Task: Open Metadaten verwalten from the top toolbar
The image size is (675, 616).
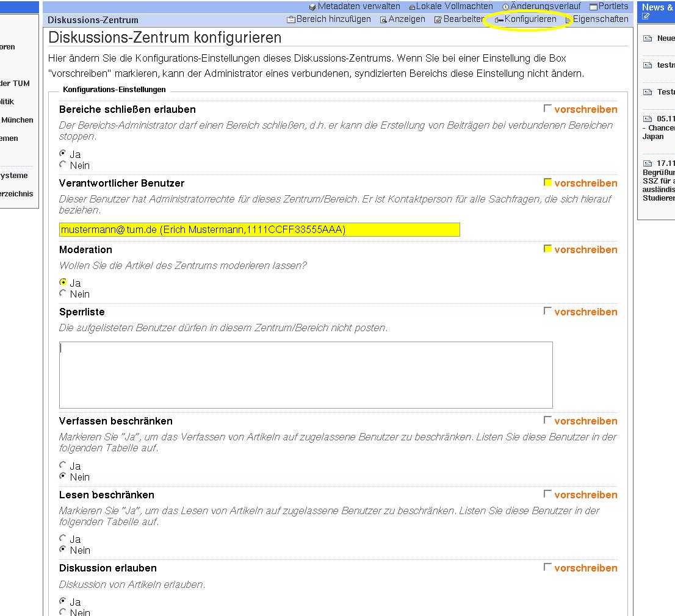Action: 355,6
